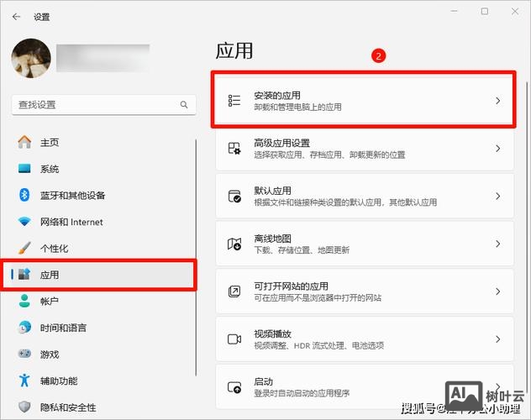The width and height of the screenshot is (531, 420).
Task: Expand 离线地图 chevron
Action: 497,244
